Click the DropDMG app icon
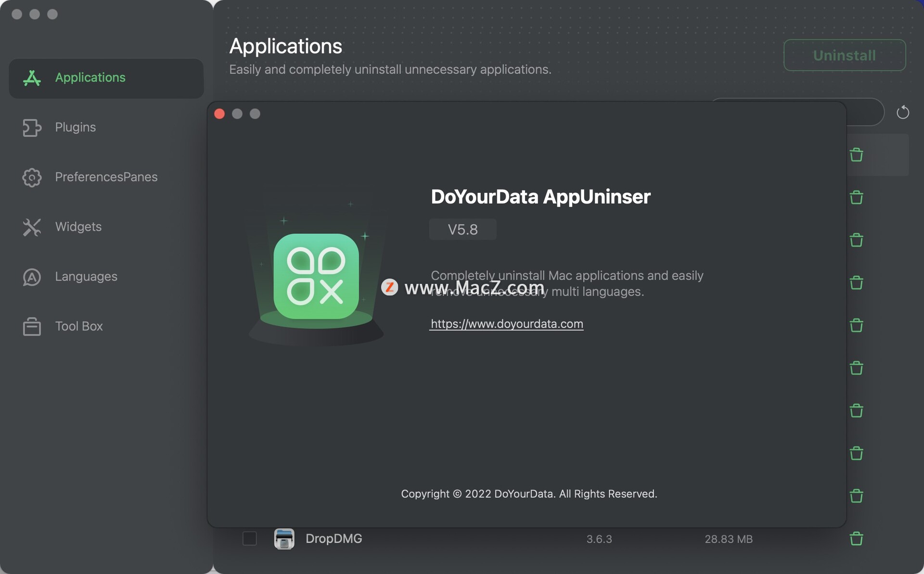The image size is (924, 574). coord(284,538)
